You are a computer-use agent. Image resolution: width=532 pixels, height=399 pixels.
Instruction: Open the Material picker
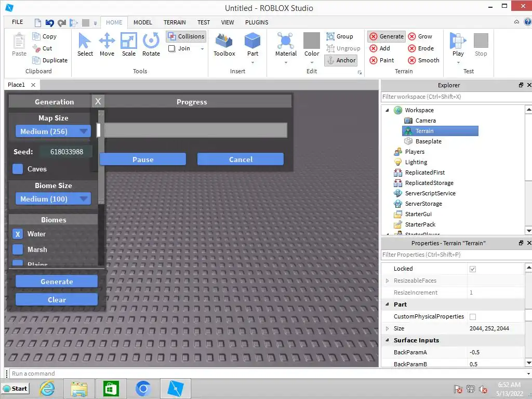286,45
